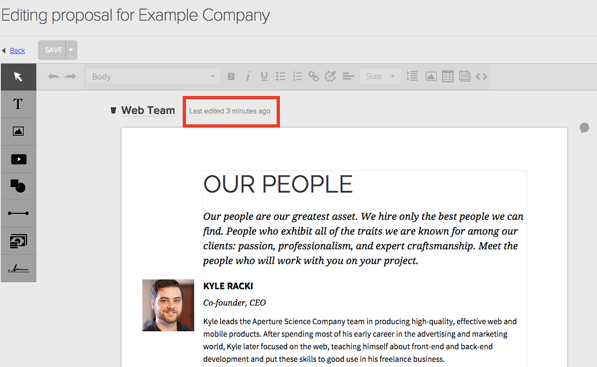This screenshot has width=597, height=367.
Task: Click the trash icon beside Web Team
Action: (x=113, y=110)
